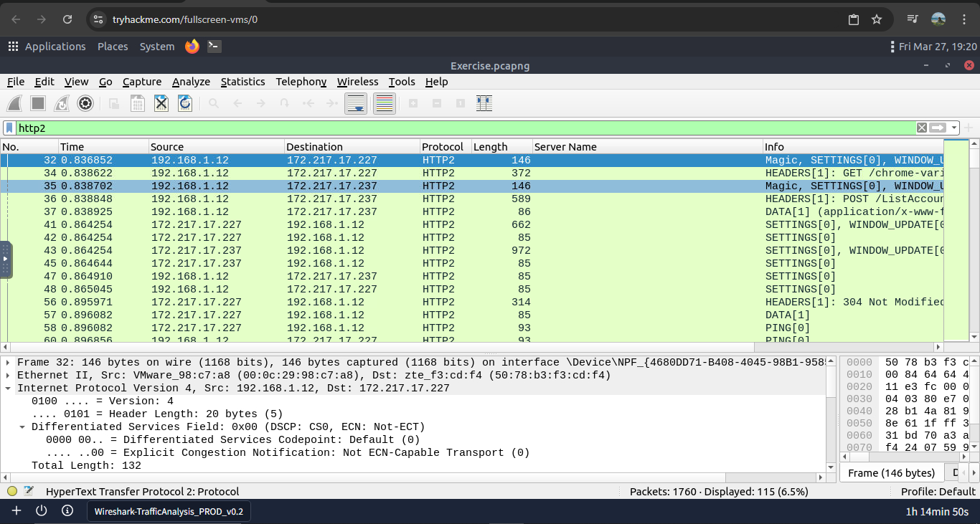Click the capture options gear icon
The height and width of the screenshot is (524, 980).
85,103
